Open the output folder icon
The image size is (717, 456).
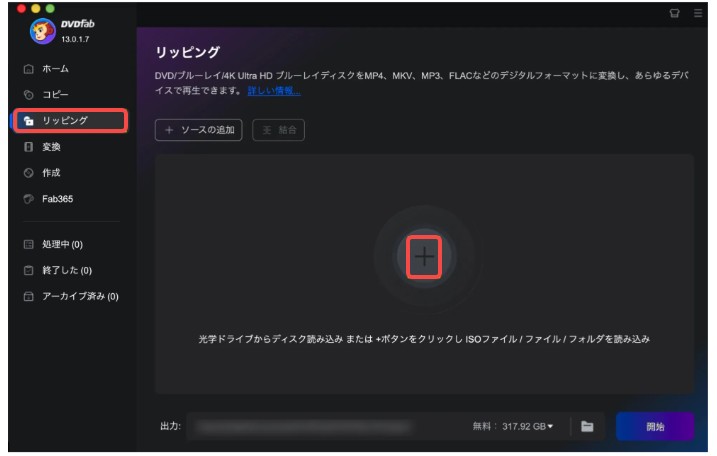tap(587, 426)
